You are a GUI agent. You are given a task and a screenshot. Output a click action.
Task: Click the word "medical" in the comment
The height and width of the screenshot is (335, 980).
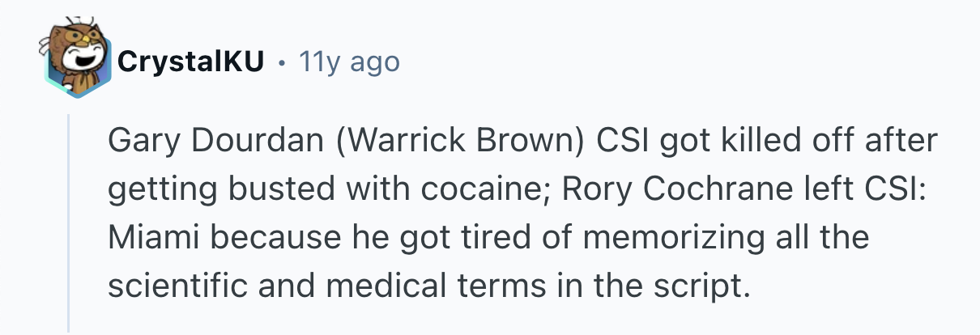click(x=379, y=286)
